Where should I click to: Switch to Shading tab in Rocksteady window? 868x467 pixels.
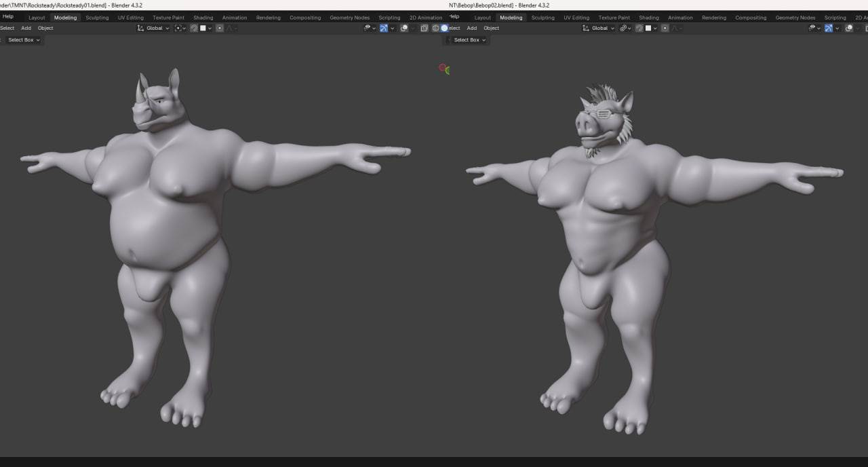pyautogui.click(x=203, y=18)
